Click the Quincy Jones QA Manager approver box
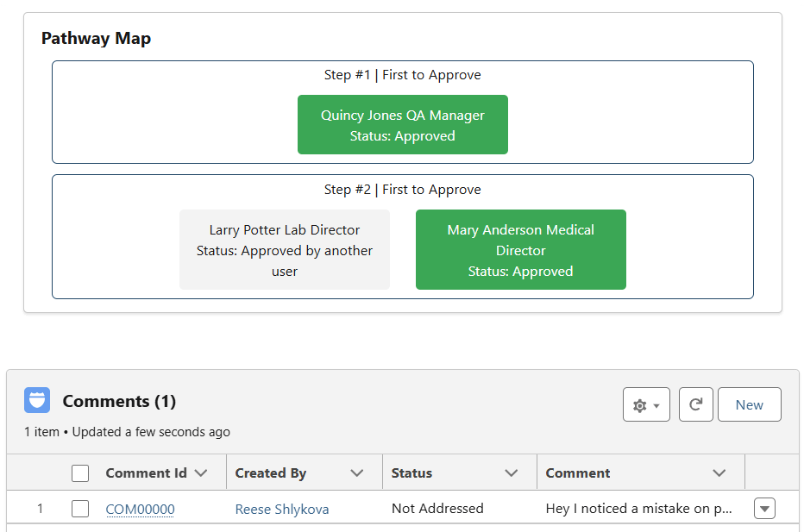Image resolution: width=804 pixels, height=532 pixels. pyautogui.click(x=403, y=124)
